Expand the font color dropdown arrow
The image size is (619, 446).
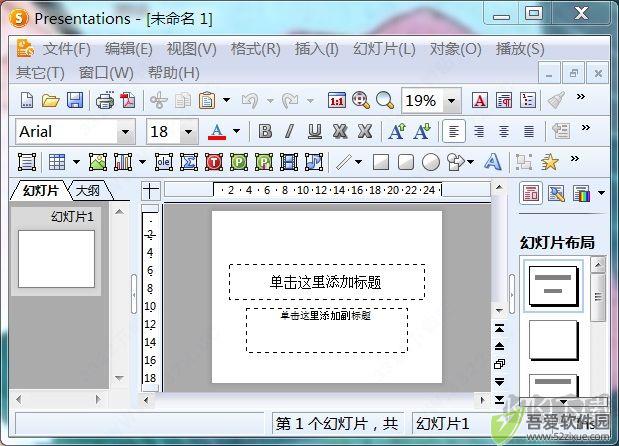236,131
